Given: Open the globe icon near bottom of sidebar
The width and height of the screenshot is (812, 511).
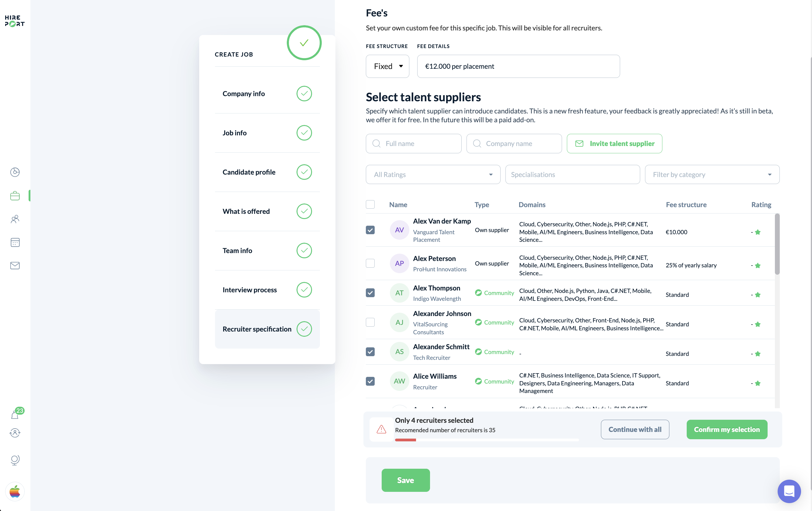Looking at the screenshot, I should pos(15,460).
